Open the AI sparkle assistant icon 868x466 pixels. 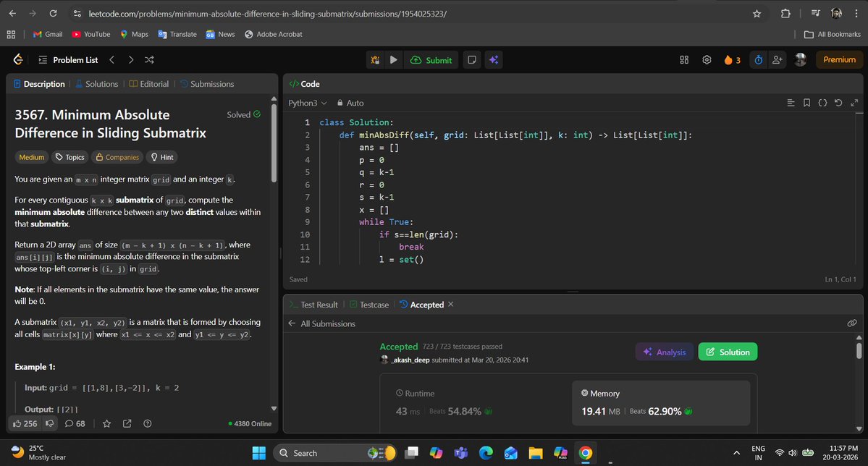494,60
